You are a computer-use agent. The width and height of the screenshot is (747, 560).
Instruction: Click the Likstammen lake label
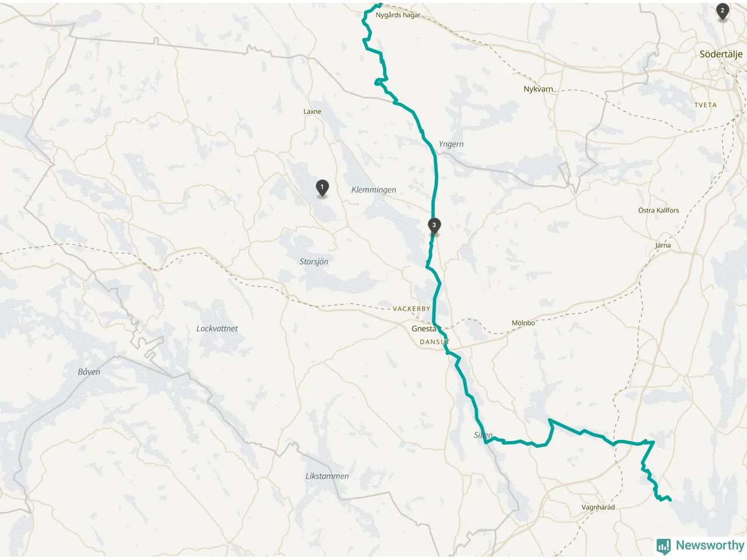[327, 476]
